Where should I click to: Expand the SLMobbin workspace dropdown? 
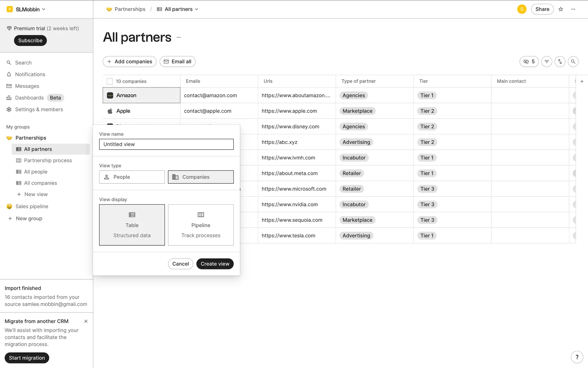[26, 9]
